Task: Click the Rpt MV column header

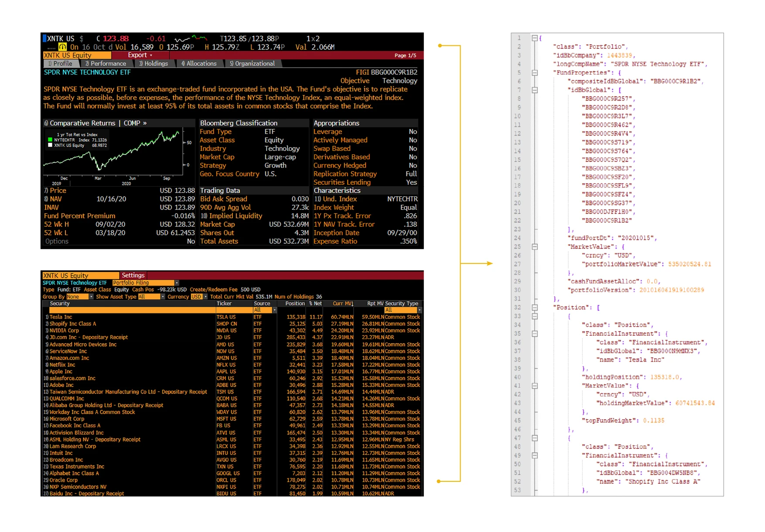Action: click(375, 304)
